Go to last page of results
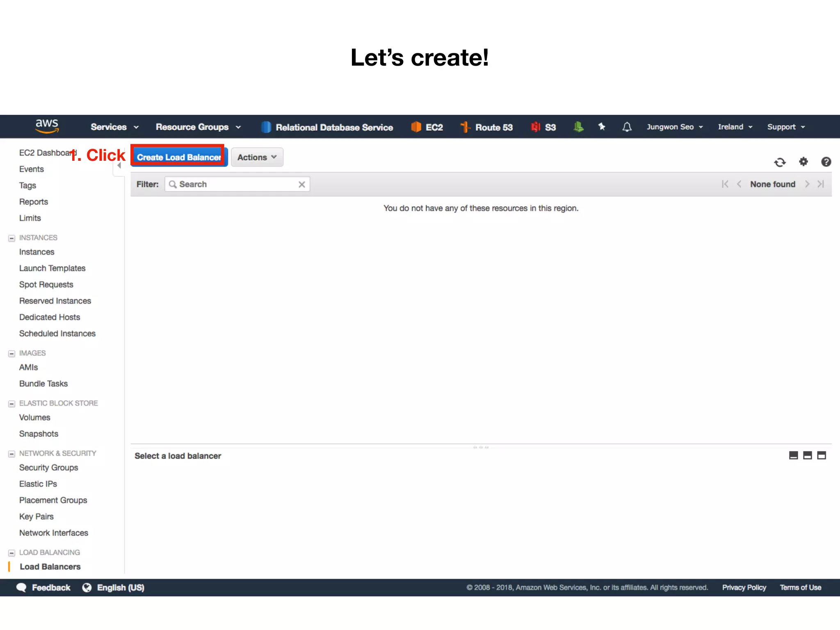The height and width of the screenshot is (630, 840). (821, 184)
